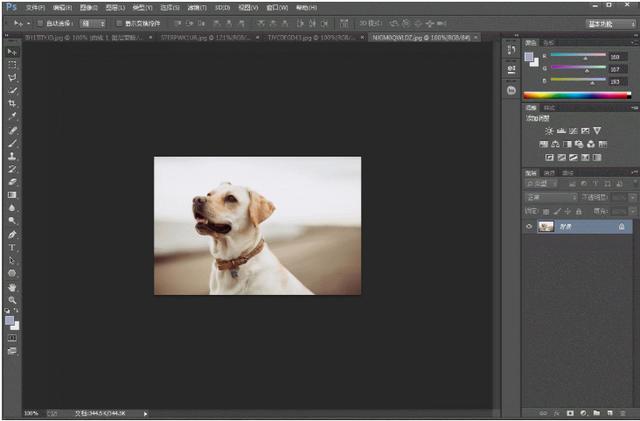Image resolution: width=640 pixels, height=421 pixels.
Task: Select the Hand tool
Action: point(12,286)
